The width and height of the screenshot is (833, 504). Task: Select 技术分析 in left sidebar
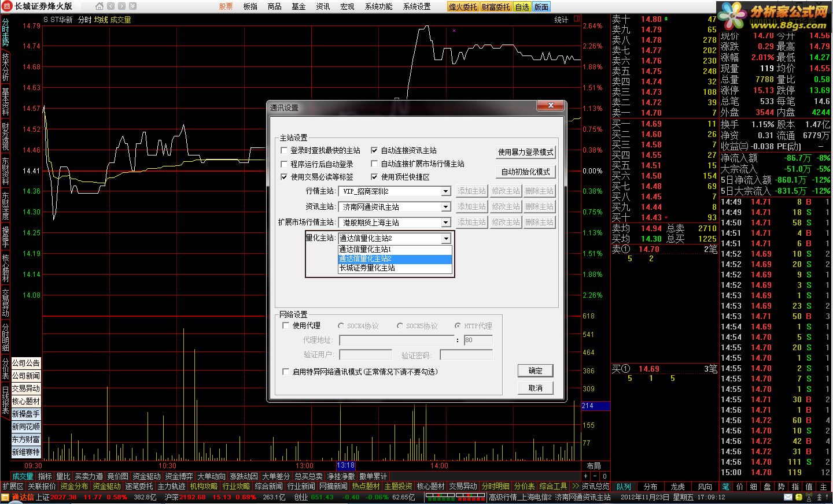point(5,68)
